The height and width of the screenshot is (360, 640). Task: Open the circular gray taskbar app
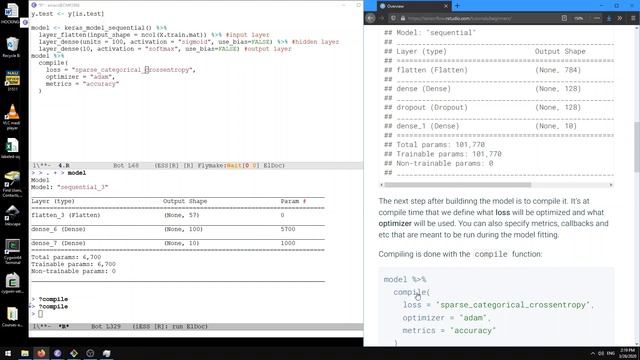[90, 353]
